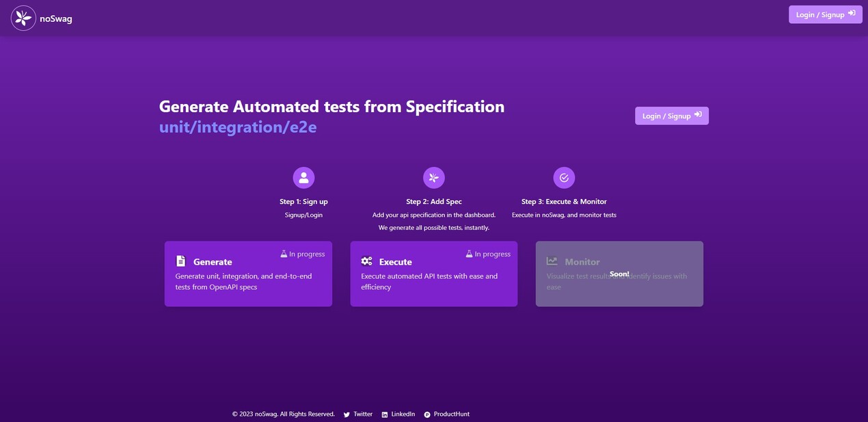Click the Twitter bird icon in footer

[x=347, y=414]
